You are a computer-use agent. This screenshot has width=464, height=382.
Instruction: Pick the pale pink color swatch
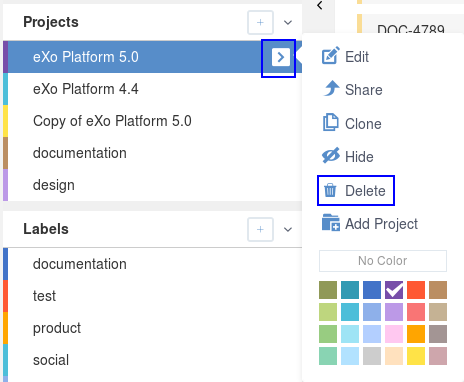[394, 334]
